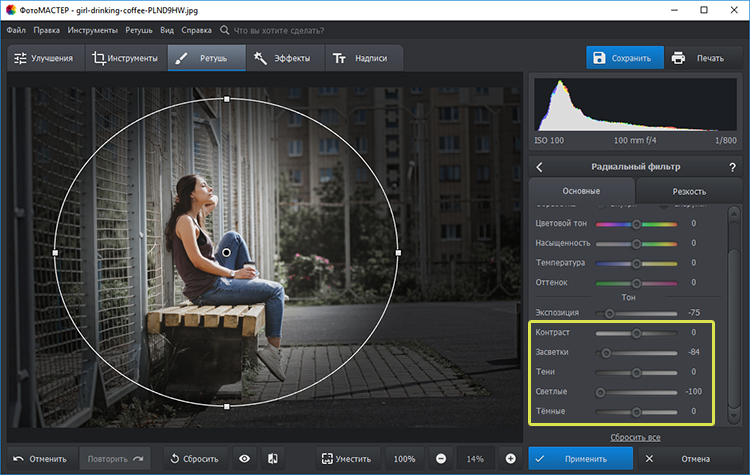Viewport: 750px width, 475px height.
Task: Click the Насыщенность slider handle
Action: [636, 243]
